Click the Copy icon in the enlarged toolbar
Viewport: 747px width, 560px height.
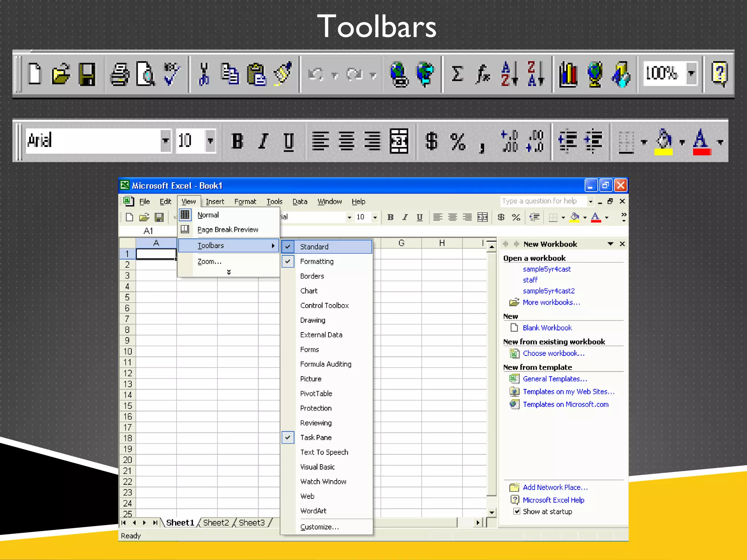[230, 74]
